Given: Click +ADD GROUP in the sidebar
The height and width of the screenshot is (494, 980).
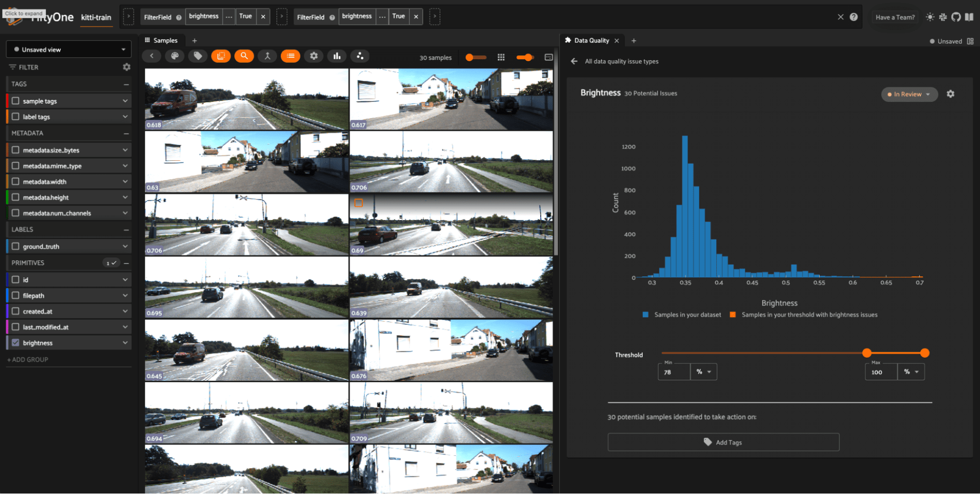Looking at the screenshot, I should 28,359.
